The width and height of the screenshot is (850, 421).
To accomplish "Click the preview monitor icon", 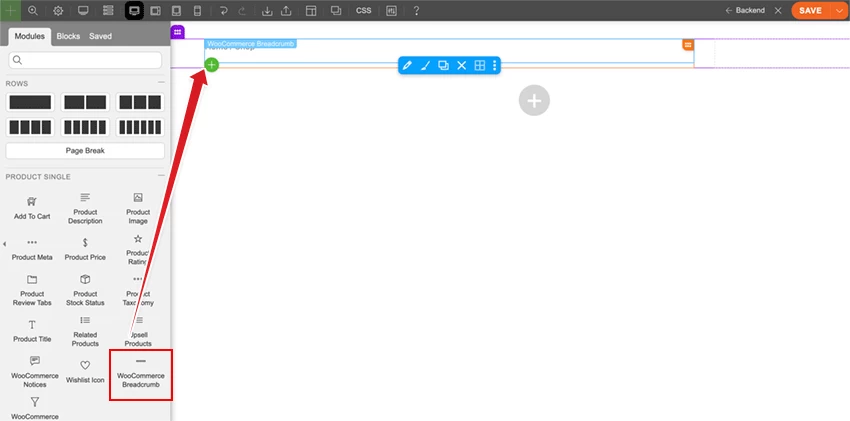I will point(83,10).
